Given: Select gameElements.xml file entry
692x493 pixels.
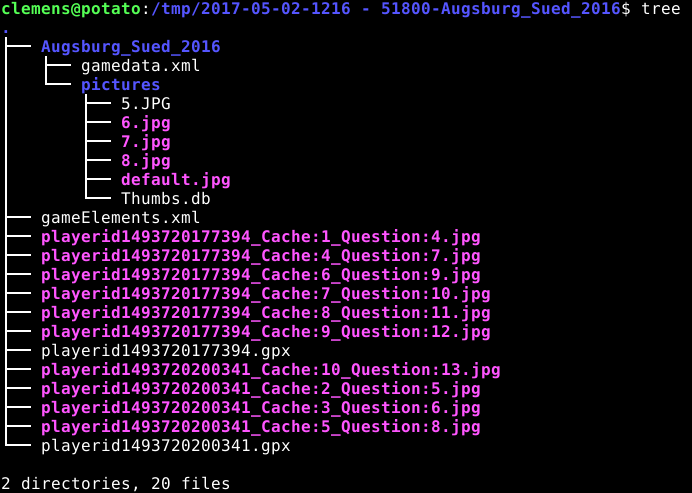Looking at the screenshot, I should [121, 218].
